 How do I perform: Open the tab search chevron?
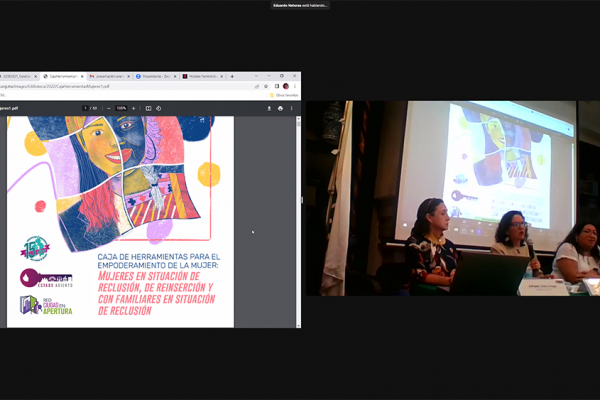pyautogui.click(x=256, y=76)
